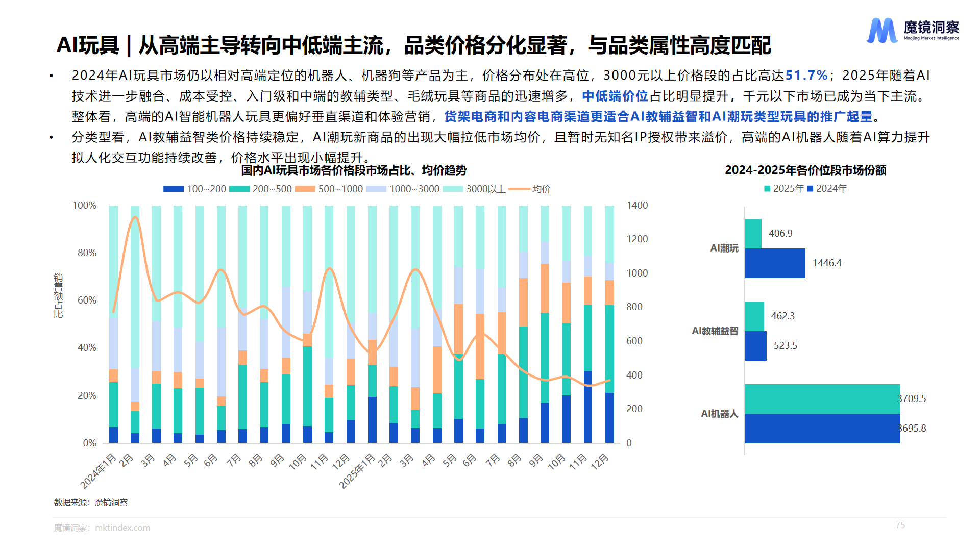Click the AI教辅益智 2024 bar labeled 523.5
980x551 pixels.
755,346
